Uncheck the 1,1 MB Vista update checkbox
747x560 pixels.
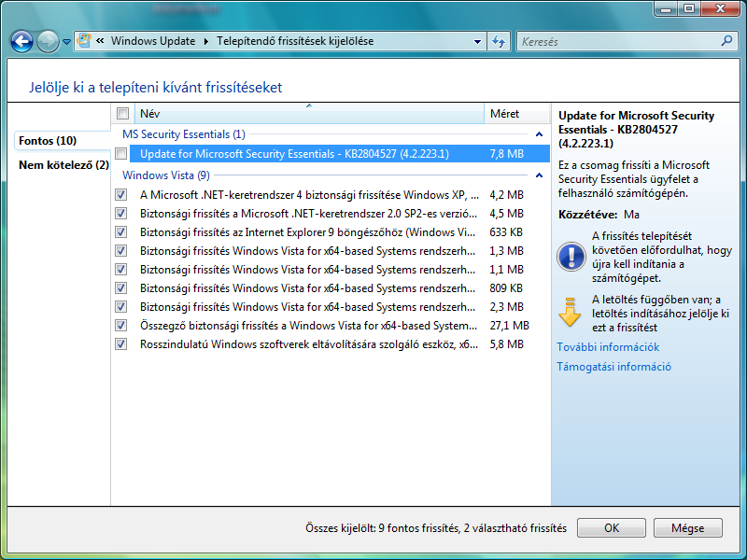click(121, 269)
